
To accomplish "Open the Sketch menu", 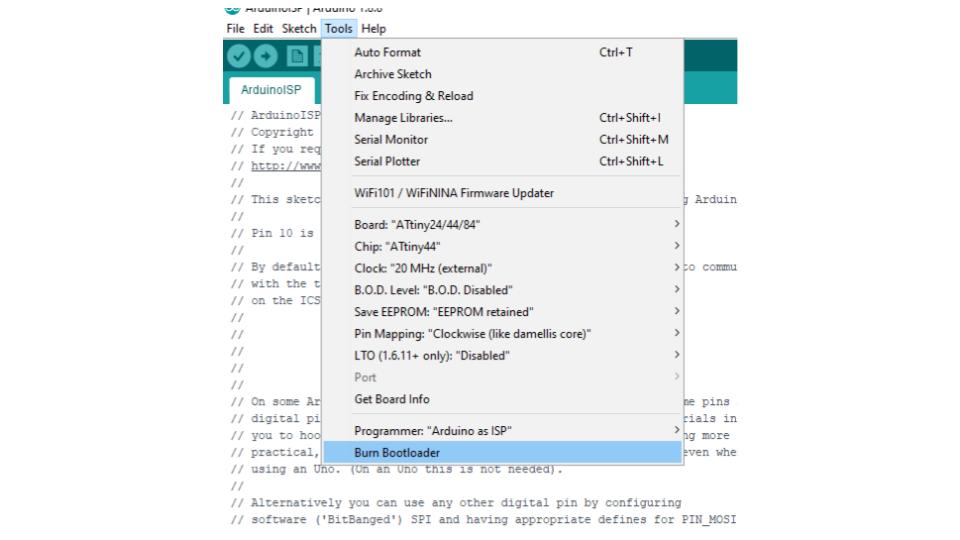I will point(299,29).
